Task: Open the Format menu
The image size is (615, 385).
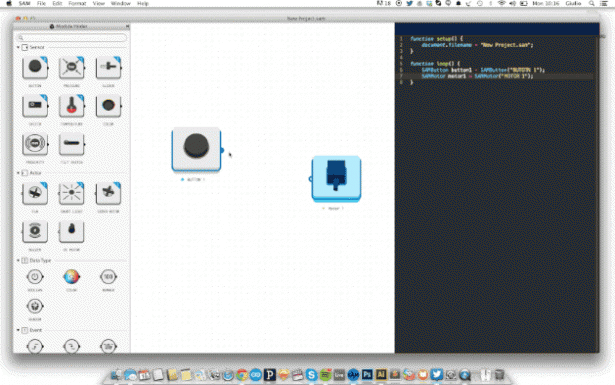Action: [77, 4]
